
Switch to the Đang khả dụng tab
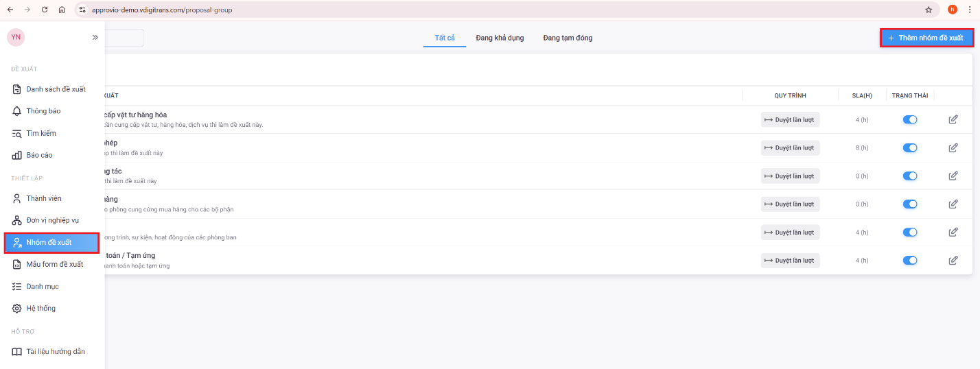click(x=500, y=38)
